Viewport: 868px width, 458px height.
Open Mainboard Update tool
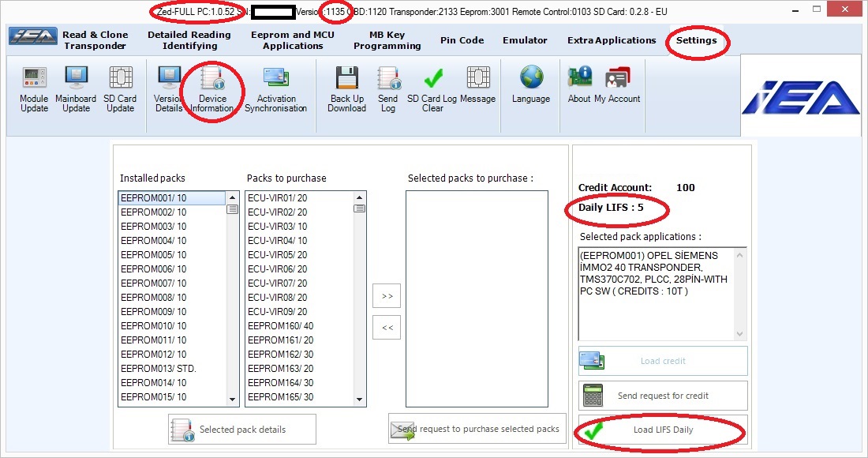76,89
